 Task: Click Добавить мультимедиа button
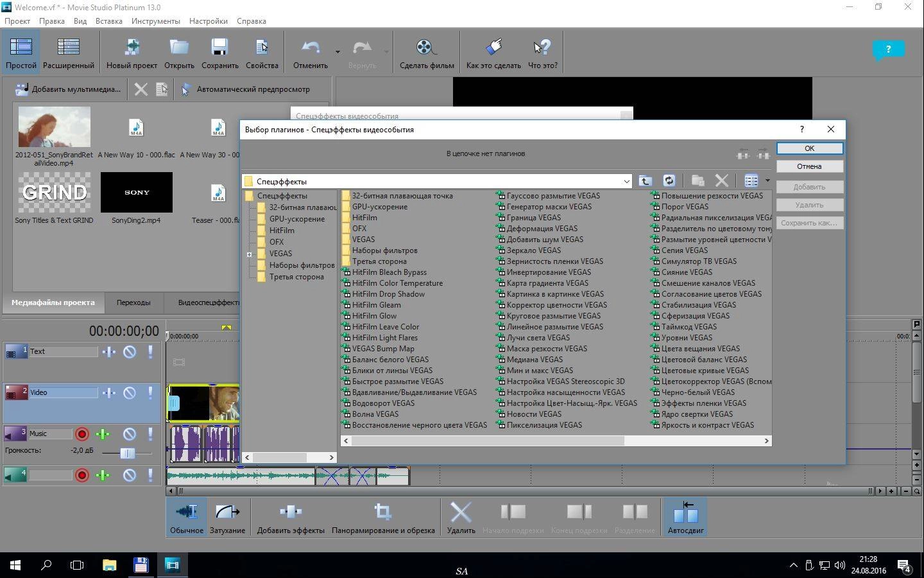pyautogui.click(x=68, y=89)
